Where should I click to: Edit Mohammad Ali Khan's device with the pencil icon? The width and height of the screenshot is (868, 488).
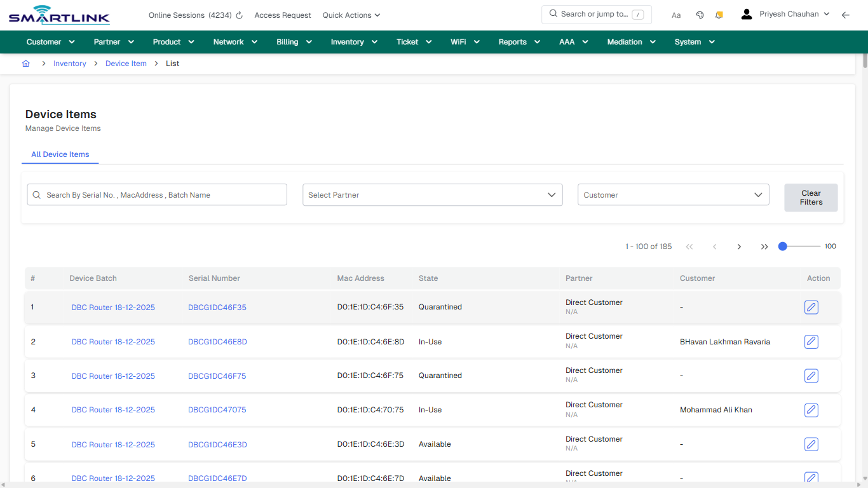811,410
